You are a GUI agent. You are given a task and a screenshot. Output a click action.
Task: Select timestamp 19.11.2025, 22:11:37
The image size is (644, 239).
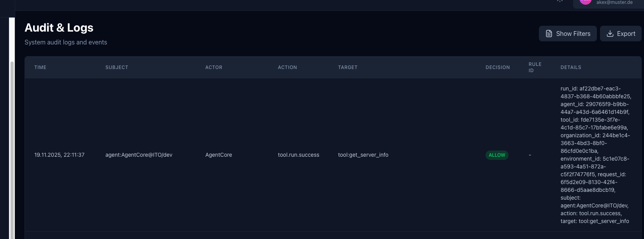pyautogui.click(x=59, y=155)
